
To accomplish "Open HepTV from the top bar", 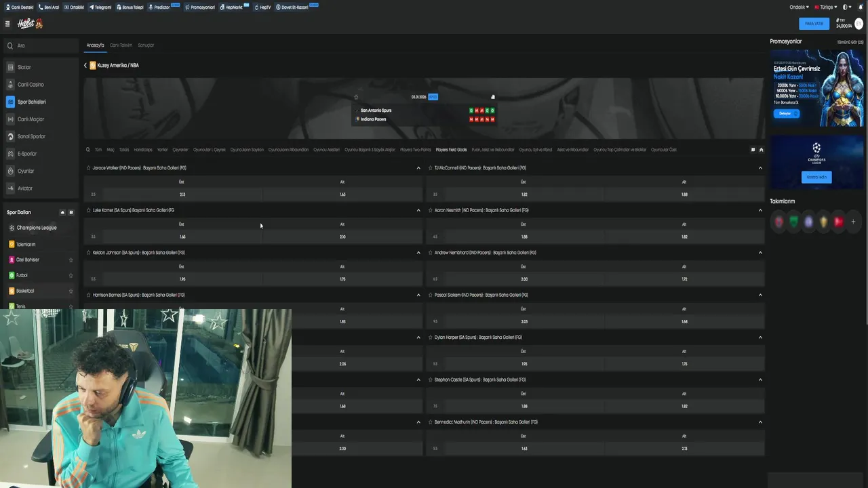I will pyautogui.click(x=262, y=7).
